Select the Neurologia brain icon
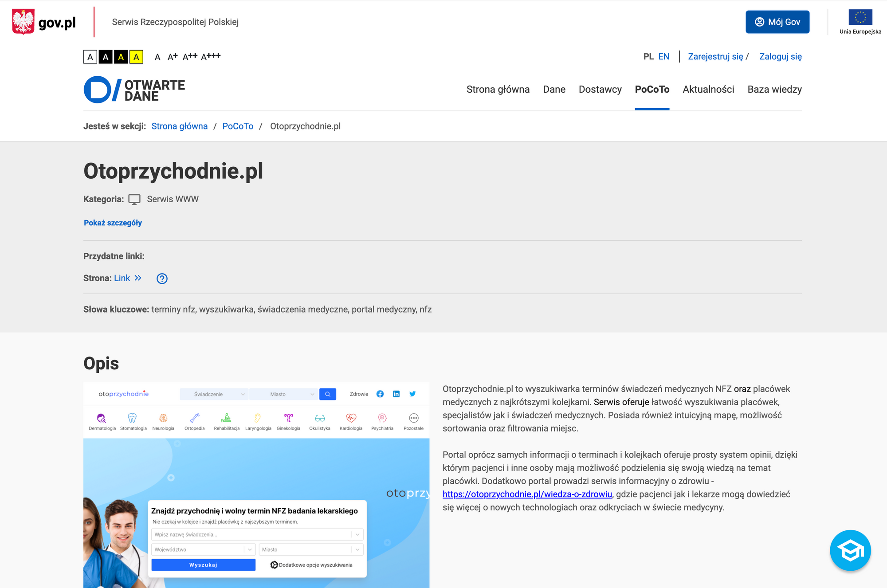Image resolution: width=887 pixels, height=588 pixels. tap(163, 418)
